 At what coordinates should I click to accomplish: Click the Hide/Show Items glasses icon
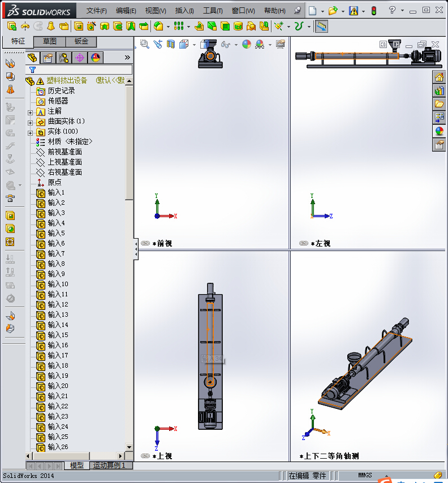coord(226,45)
